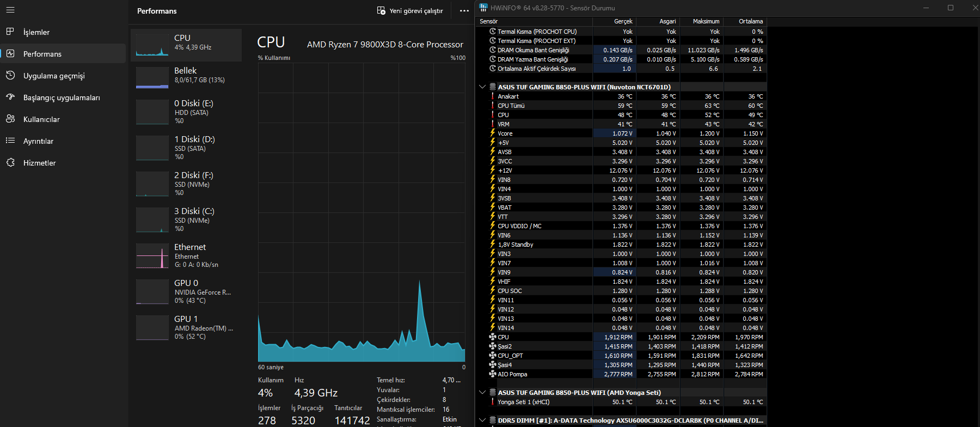Click the fan icon beside Şasi2
The height and width of the screenshot is (427, 980).
(493, 346)
